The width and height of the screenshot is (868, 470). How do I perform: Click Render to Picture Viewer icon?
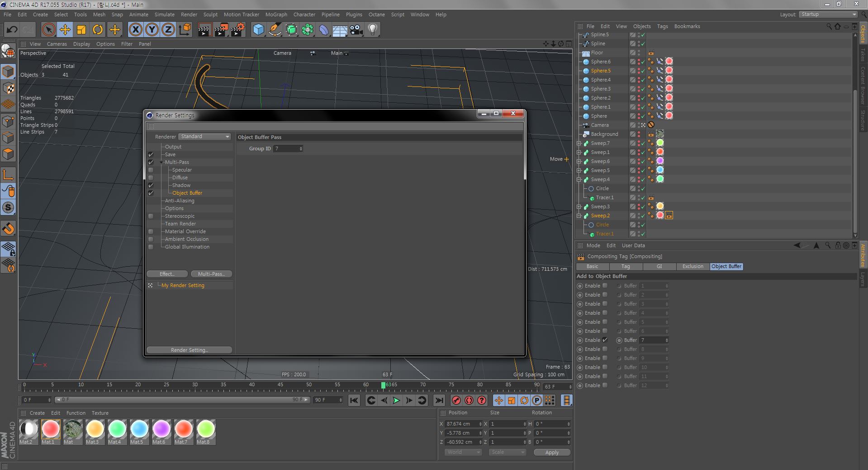(221, 30)
